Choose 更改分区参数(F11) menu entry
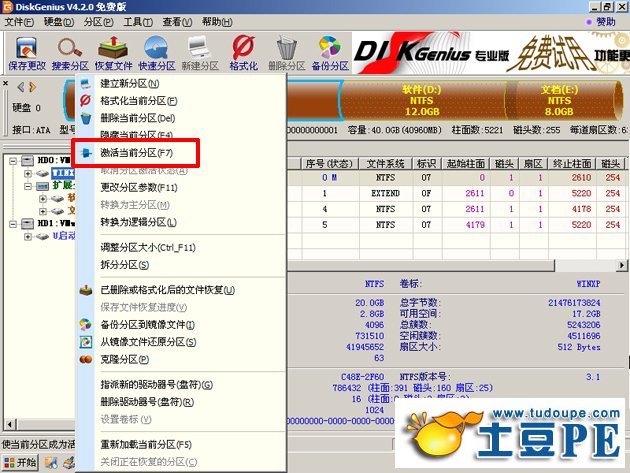The height and width of the screenshot is (473, 630). (139, 188)
